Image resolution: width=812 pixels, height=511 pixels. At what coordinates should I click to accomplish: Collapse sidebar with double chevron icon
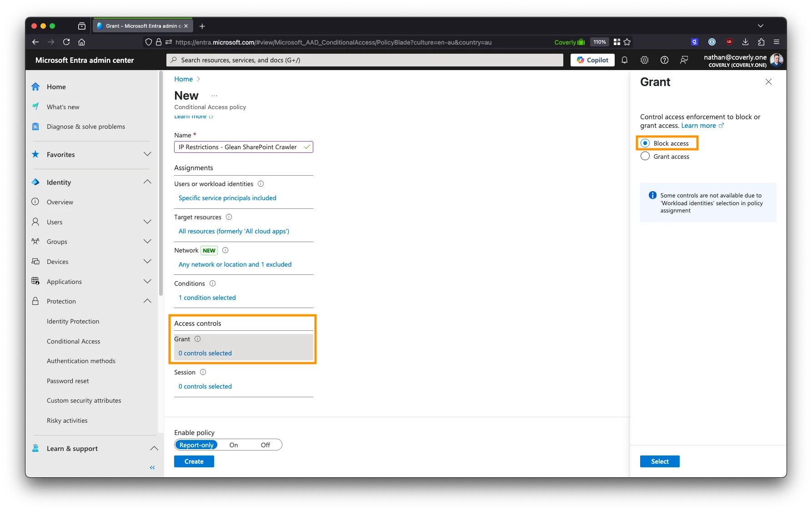152,467
